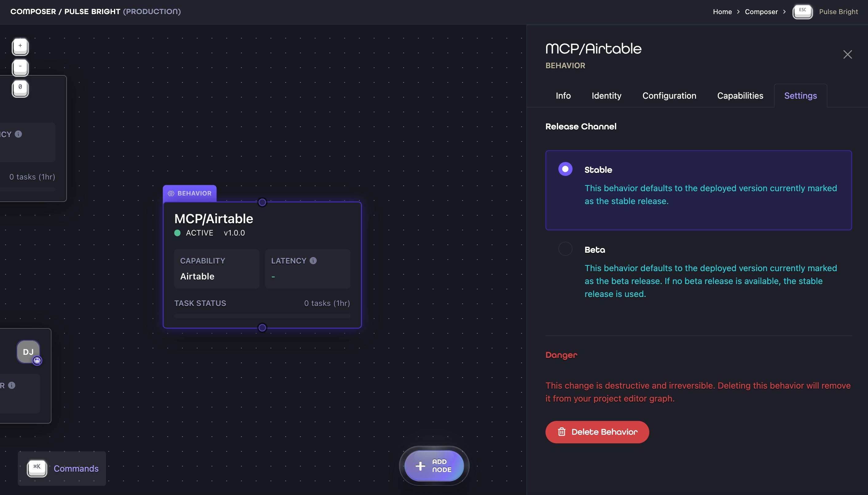Click the upper-left node's '0 tasks (1hr)' text

coord(32,177)
